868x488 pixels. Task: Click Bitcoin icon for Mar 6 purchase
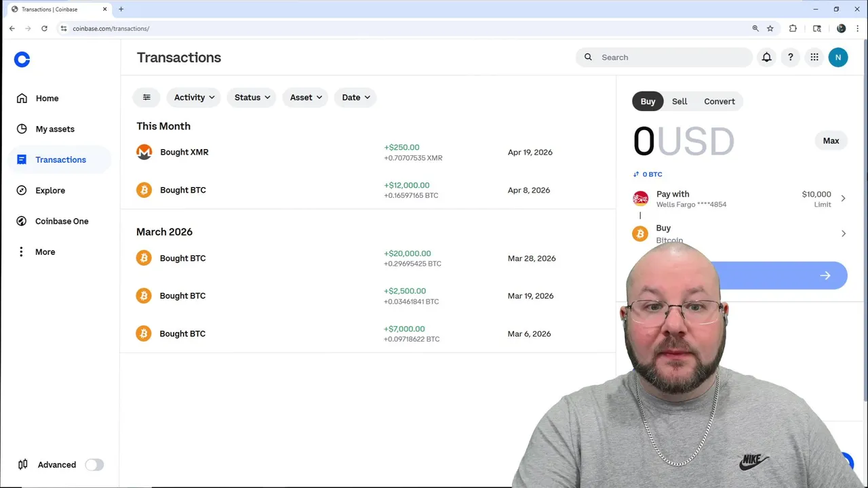144,333
